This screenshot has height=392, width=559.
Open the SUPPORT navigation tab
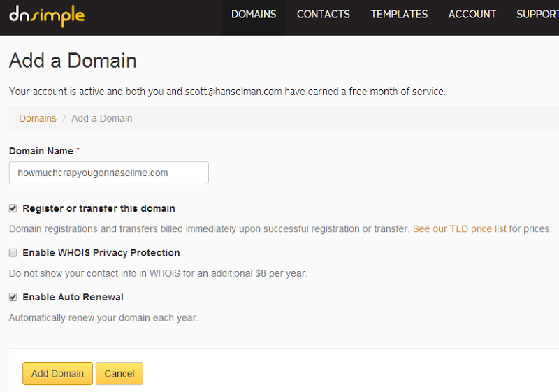coord(537,14)
